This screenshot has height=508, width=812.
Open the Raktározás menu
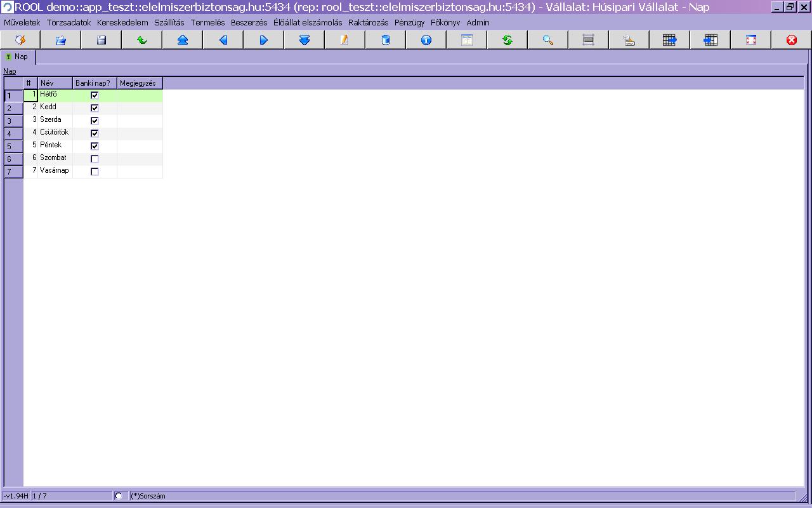point(369,22)
